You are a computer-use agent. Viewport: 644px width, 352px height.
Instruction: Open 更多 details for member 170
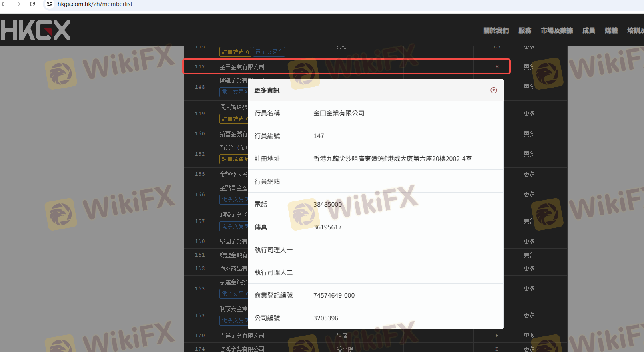coord(529,336)
